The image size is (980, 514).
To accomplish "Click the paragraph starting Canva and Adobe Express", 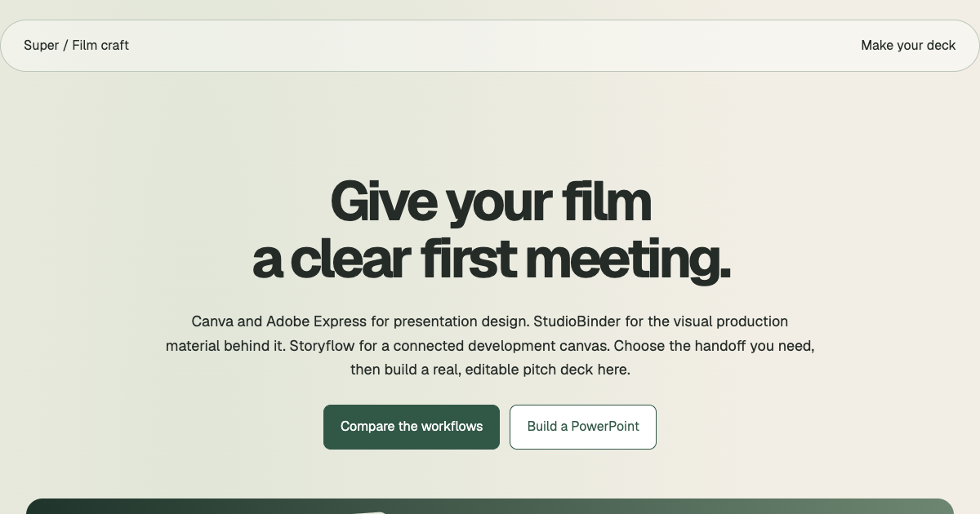I will [490, 345].
